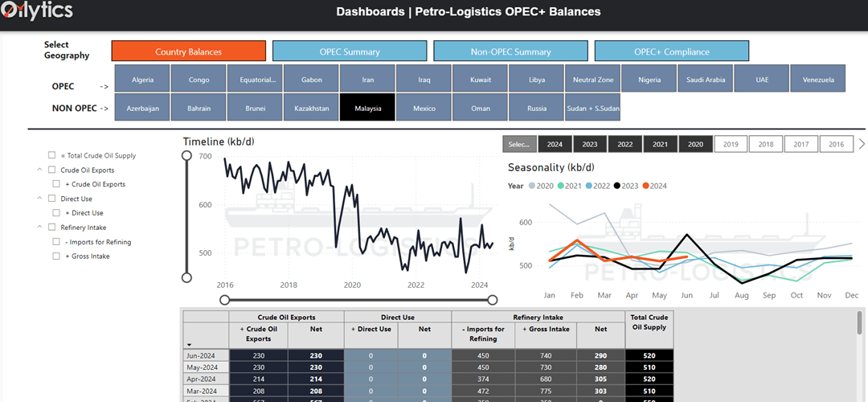Choose Saudi Arabia button
The height and width of the screenshot is (402, 868).
[706, 79]
